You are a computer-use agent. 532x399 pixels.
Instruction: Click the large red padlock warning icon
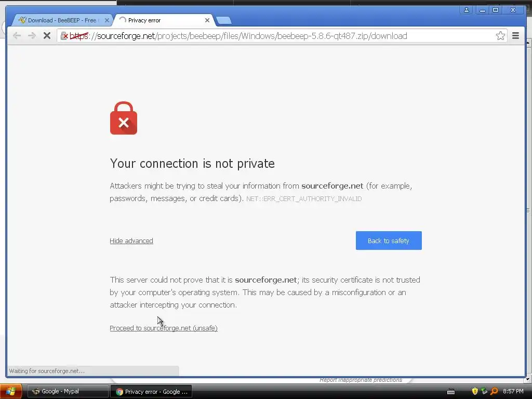click(x=124, y=118)
